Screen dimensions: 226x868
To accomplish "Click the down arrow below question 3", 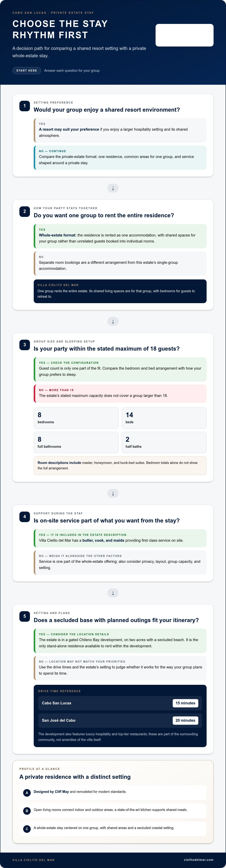I will (x=113, y=494).
